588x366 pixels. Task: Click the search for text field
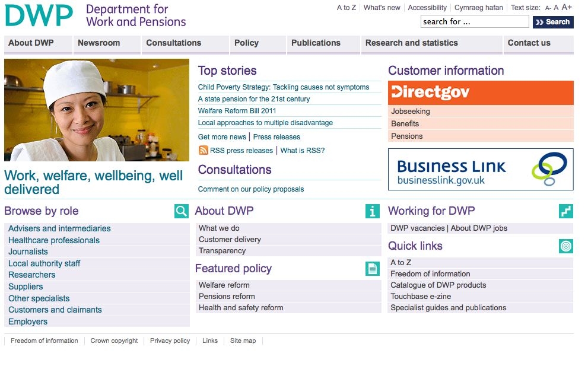pyautogui.click(x=474, y=22)
